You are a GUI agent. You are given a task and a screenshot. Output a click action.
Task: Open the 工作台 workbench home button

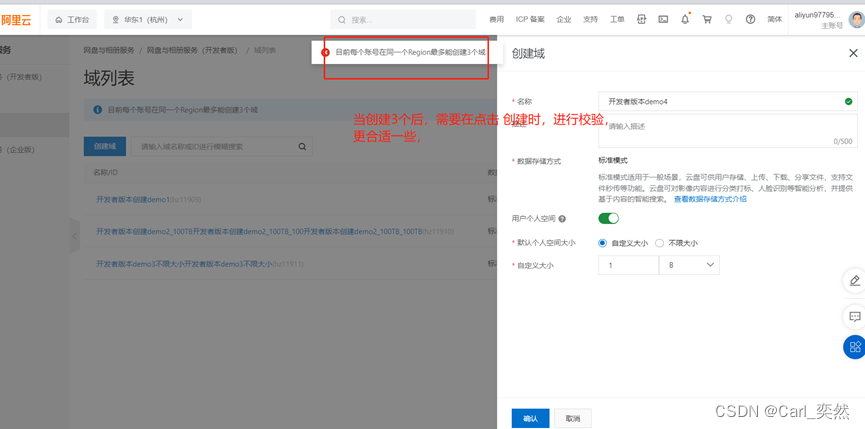point(72,19)
